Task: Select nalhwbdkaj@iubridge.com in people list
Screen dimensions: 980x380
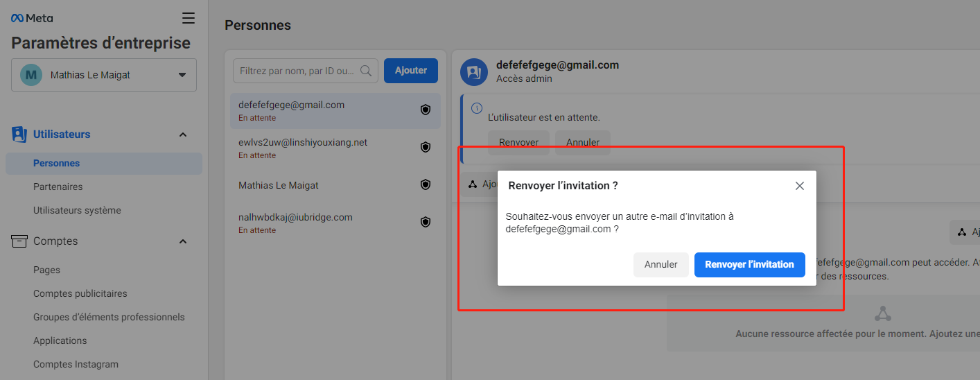Action: (x=335, y=223)
